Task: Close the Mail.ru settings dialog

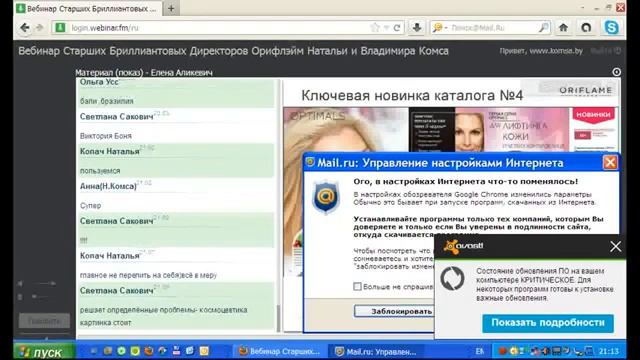Action: [610, 163]
